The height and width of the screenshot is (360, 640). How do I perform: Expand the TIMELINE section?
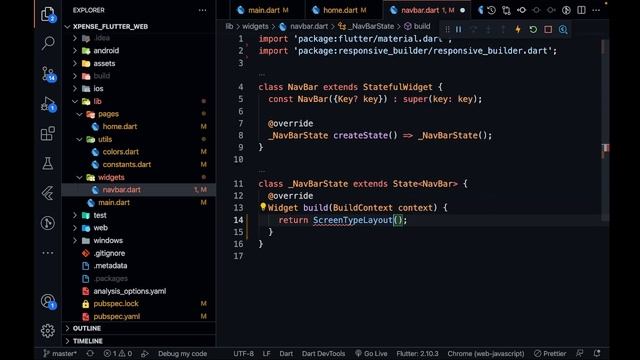[138, 341]
